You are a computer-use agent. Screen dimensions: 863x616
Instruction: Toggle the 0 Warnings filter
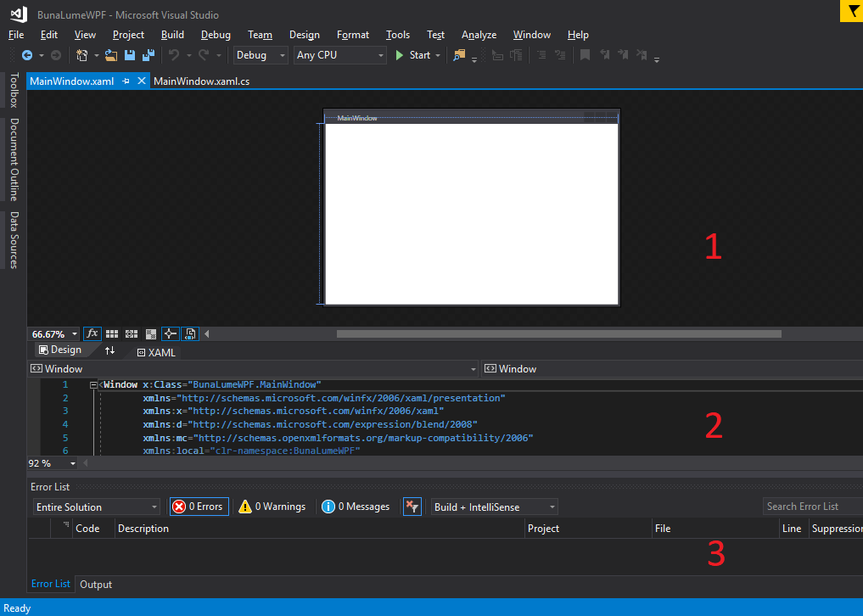272,507
